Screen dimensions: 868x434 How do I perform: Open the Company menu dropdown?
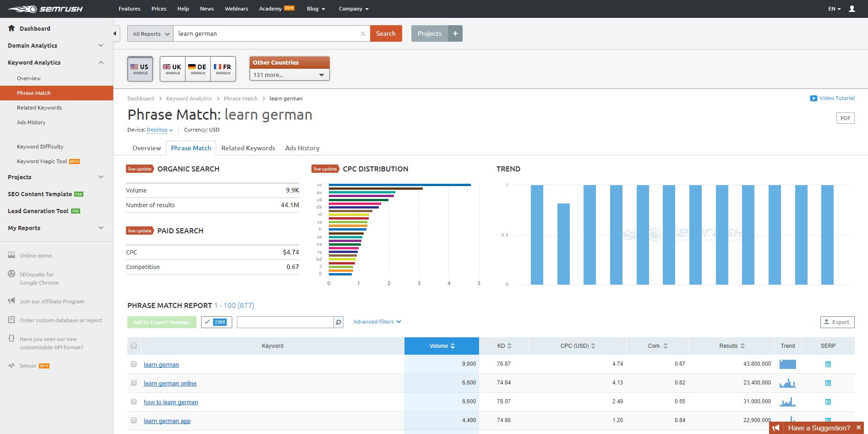click(x=354, y=9)
